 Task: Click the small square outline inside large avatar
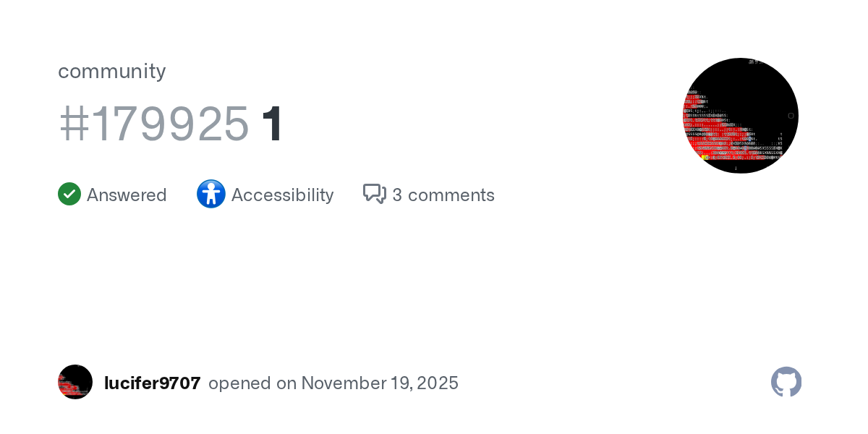(791, 116)
